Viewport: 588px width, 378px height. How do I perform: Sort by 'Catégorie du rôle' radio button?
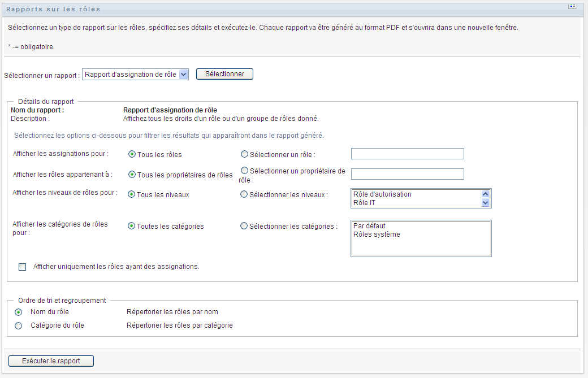coord(19,325)
